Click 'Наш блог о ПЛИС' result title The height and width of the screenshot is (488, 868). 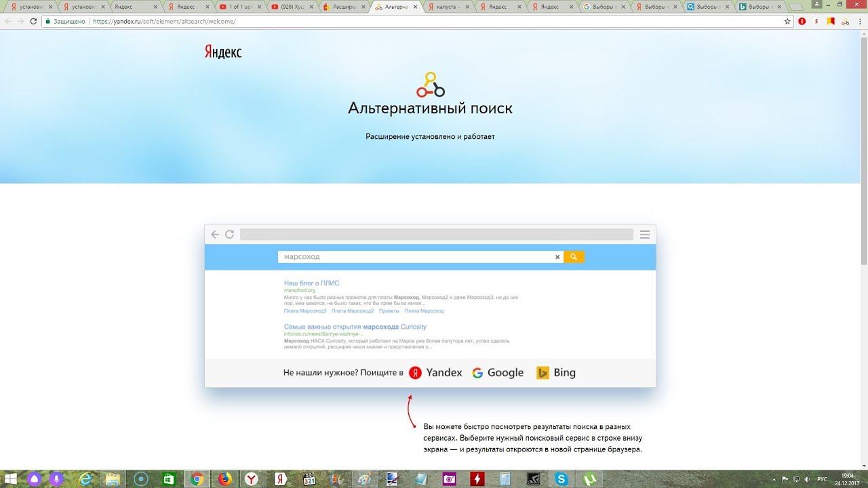click(312, 283)
